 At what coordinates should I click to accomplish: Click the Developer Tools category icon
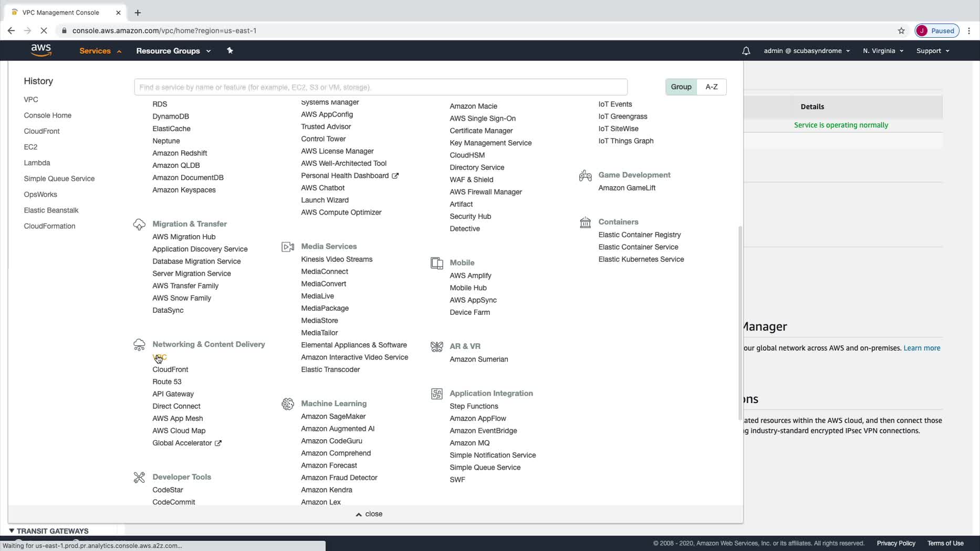pyautogui.click(x=139, y=477)
